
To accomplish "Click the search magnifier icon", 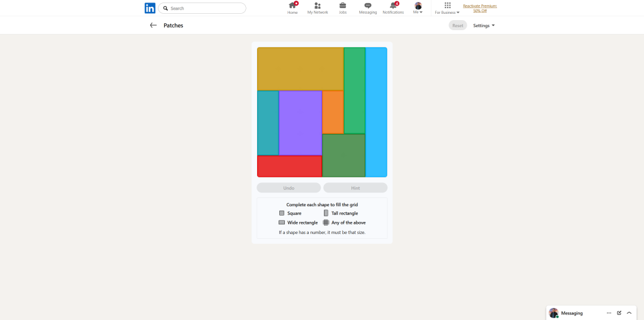I will pos(165,8).
